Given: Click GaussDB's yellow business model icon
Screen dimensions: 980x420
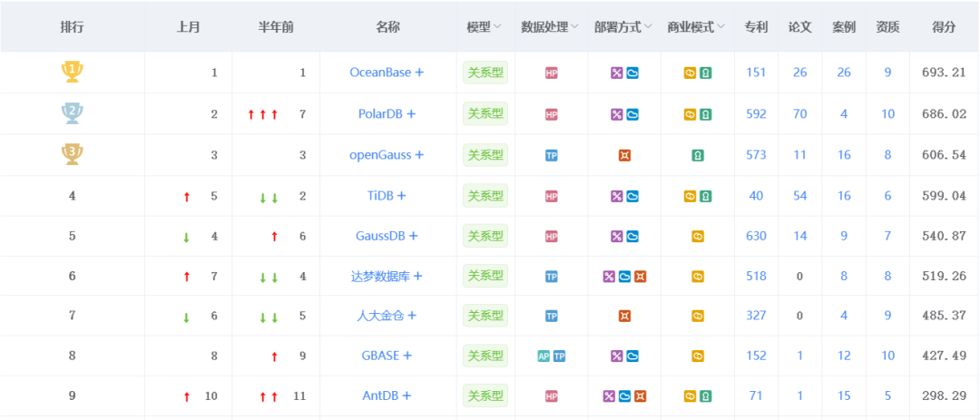Looking at the screenshot, I should tap(698, 236).
